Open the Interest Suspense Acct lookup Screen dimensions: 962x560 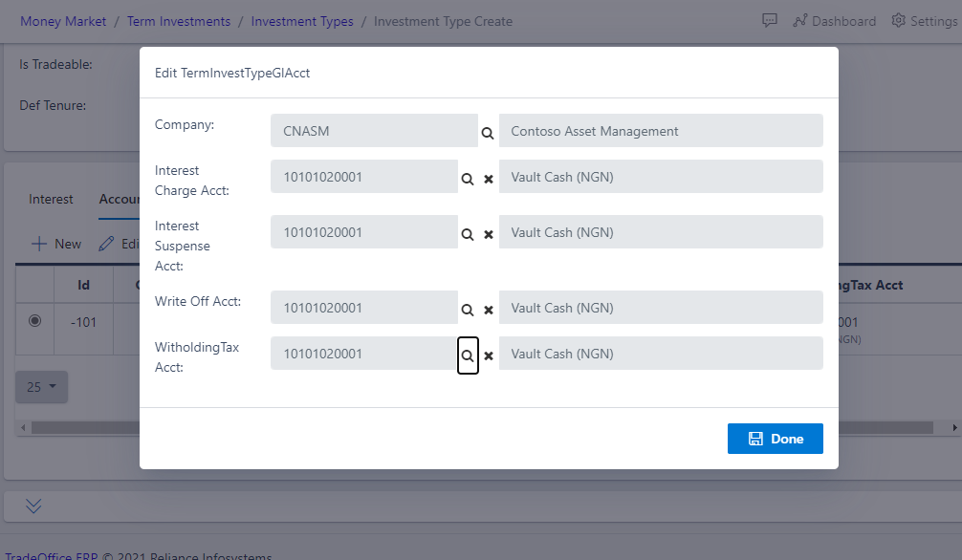[467, 233]
